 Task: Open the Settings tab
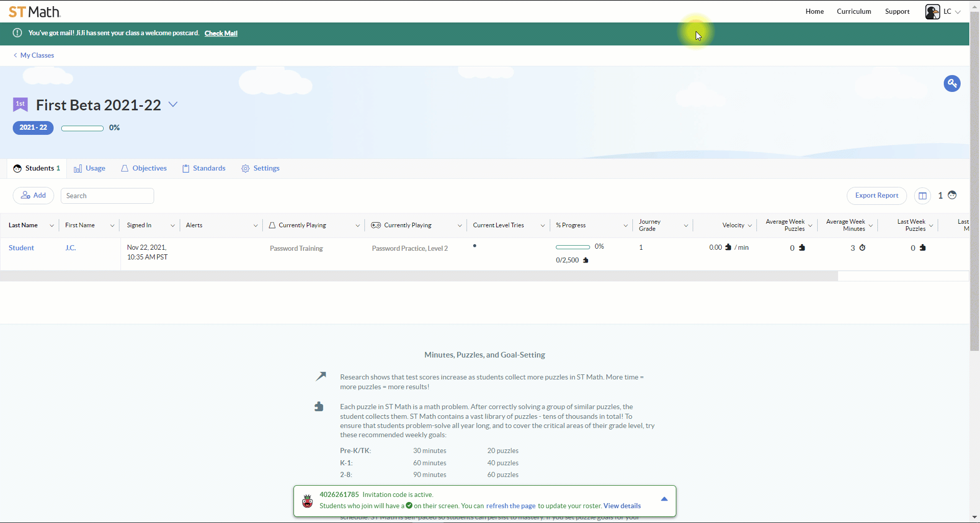coord(260,169)
